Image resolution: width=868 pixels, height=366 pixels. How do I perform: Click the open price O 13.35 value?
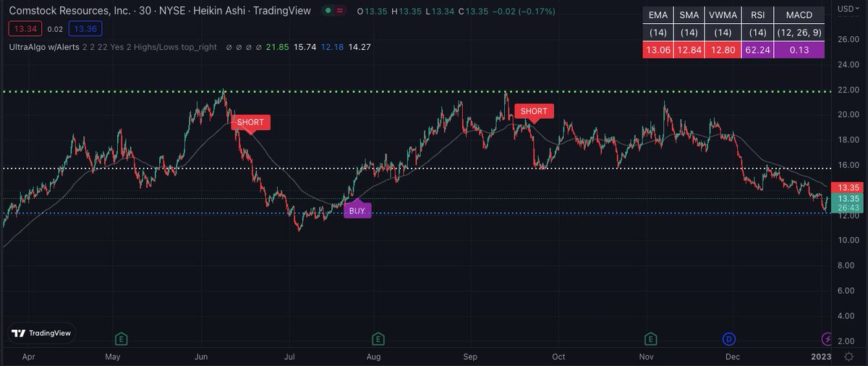pos(374,11)
